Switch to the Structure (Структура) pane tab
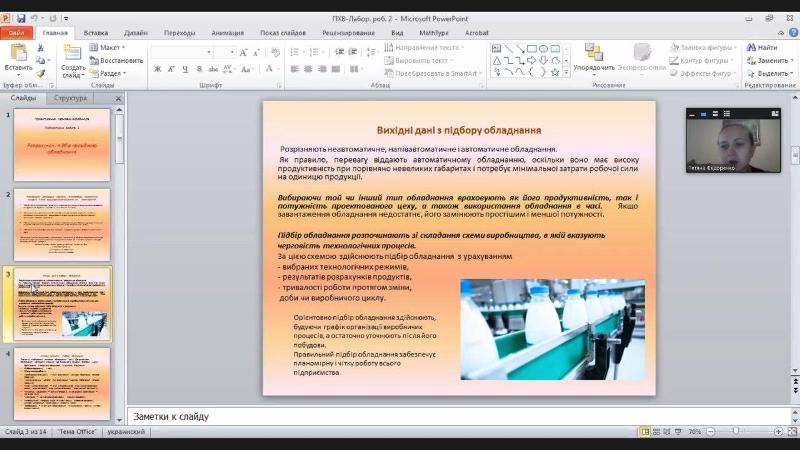Image resolution: width=800 pixels, height=450 pixels. click(70, 98)
